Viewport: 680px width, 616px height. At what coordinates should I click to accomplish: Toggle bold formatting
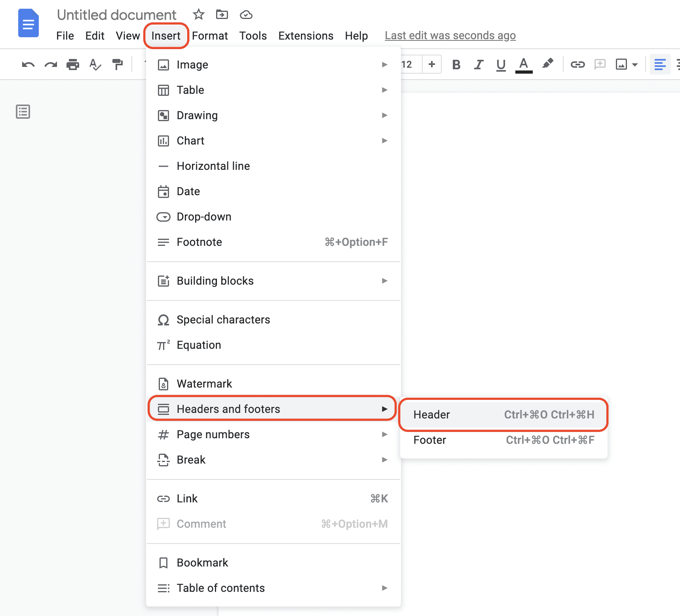tap(456, 65)
